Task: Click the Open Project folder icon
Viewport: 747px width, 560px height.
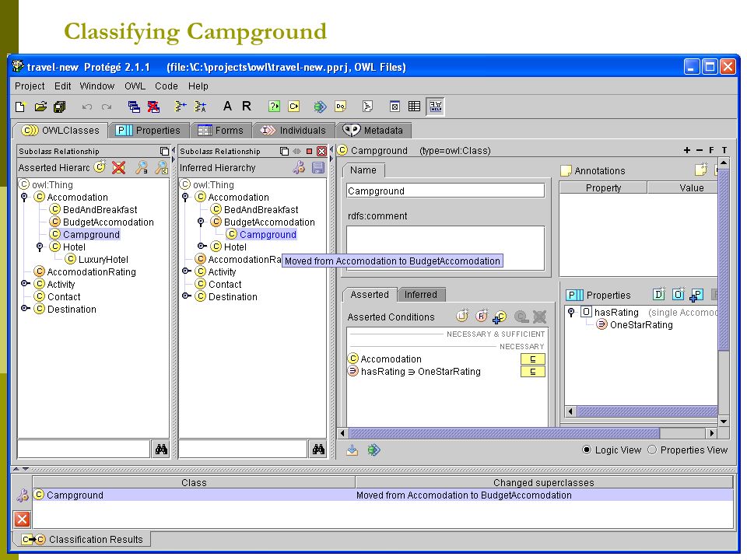Action: pyautogui.click(x=40, y=107)
